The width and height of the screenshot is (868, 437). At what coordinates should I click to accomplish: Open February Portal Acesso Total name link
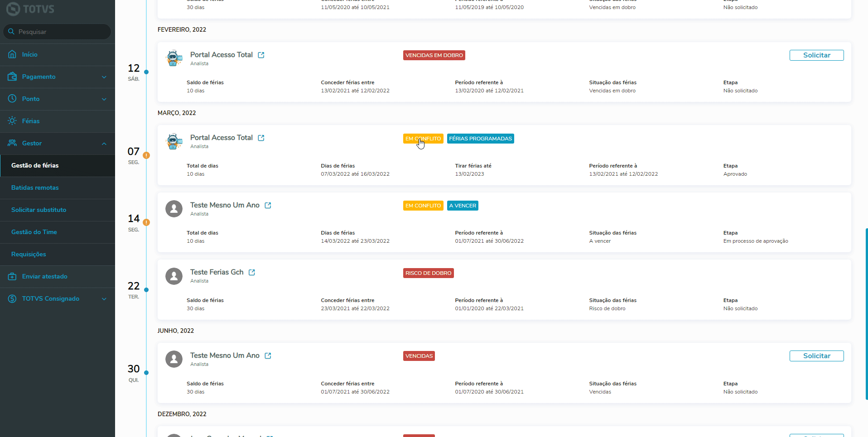(x=222, y=55)
